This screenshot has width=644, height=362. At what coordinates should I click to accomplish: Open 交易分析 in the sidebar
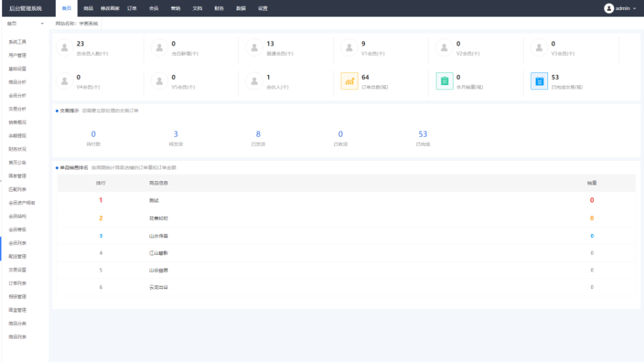17,109
